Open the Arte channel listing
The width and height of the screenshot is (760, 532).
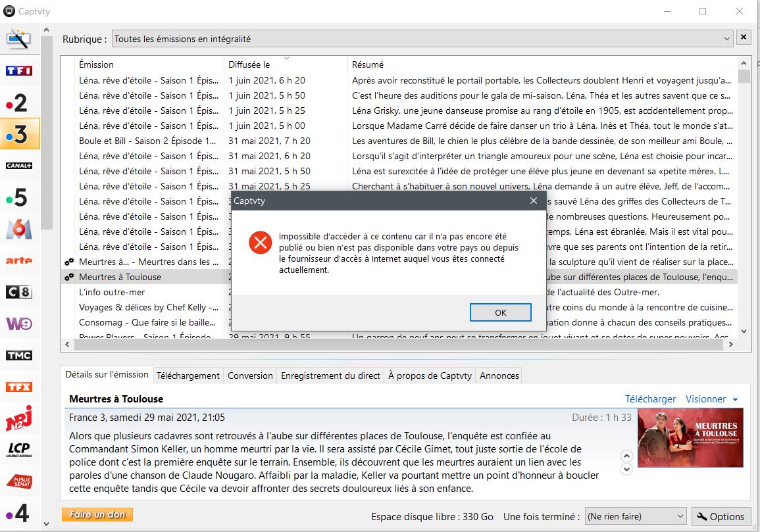pos(18,260)
